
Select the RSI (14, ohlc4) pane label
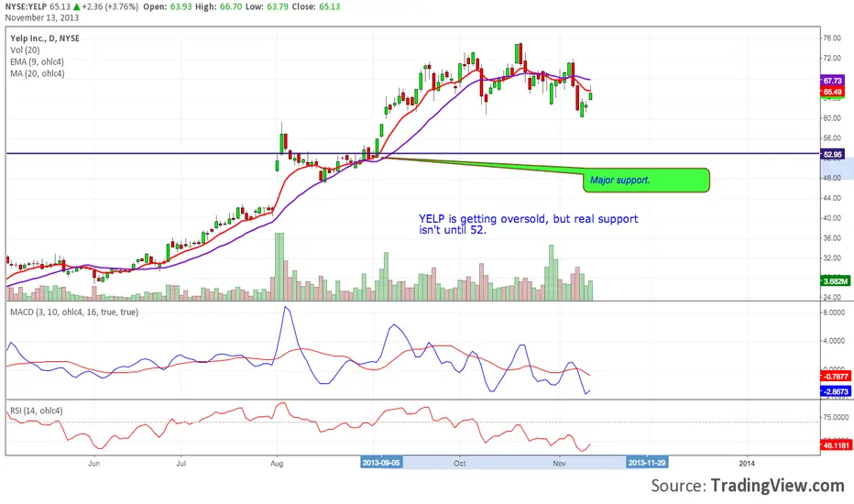pos(37,411)
